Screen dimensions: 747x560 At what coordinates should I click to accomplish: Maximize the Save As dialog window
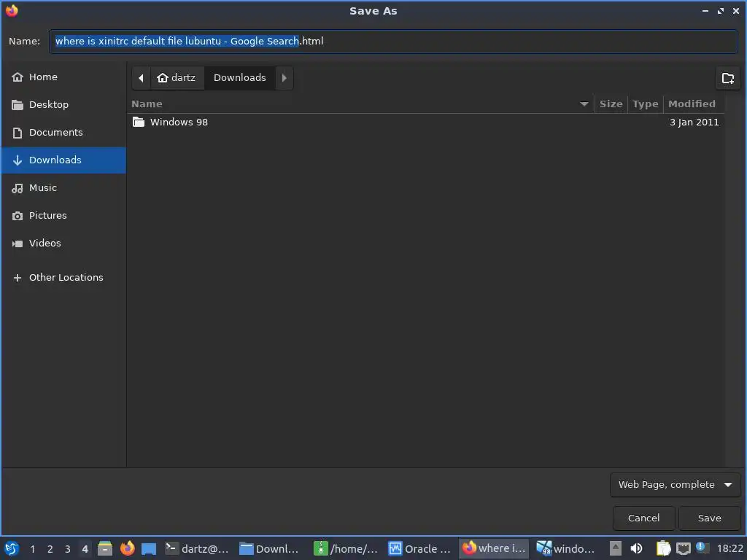coord(720,10)
